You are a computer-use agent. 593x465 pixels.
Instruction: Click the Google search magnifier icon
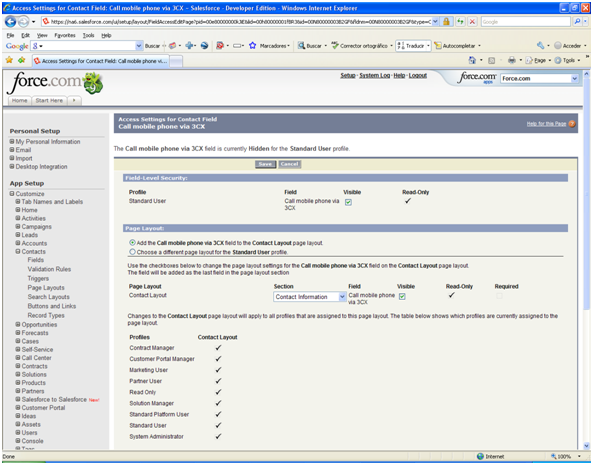point(577,22)
